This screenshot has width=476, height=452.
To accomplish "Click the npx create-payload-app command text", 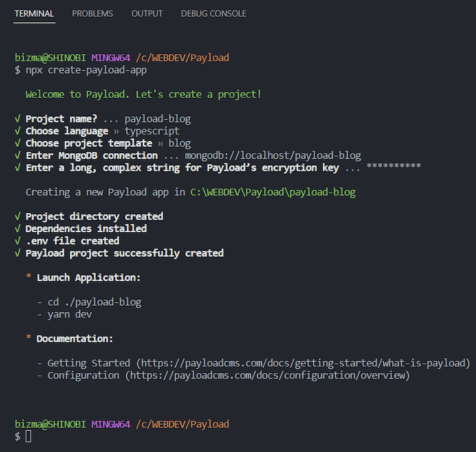I will 86,70.
